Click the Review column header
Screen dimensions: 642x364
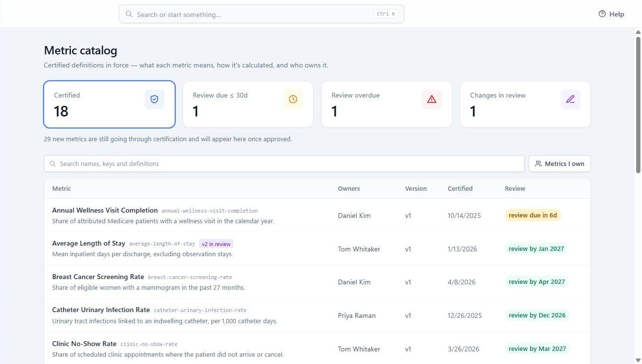point(515,189)
